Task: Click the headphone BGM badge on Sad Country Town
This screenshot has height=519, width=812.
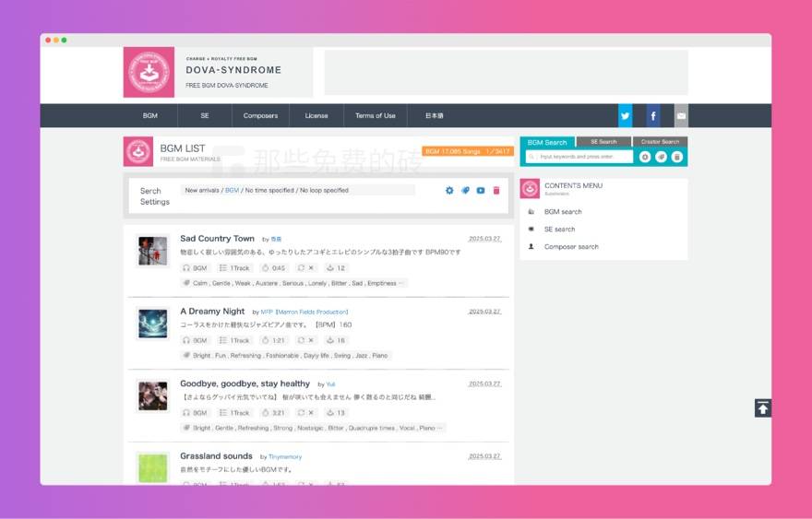Action: [x=196, y=268]
